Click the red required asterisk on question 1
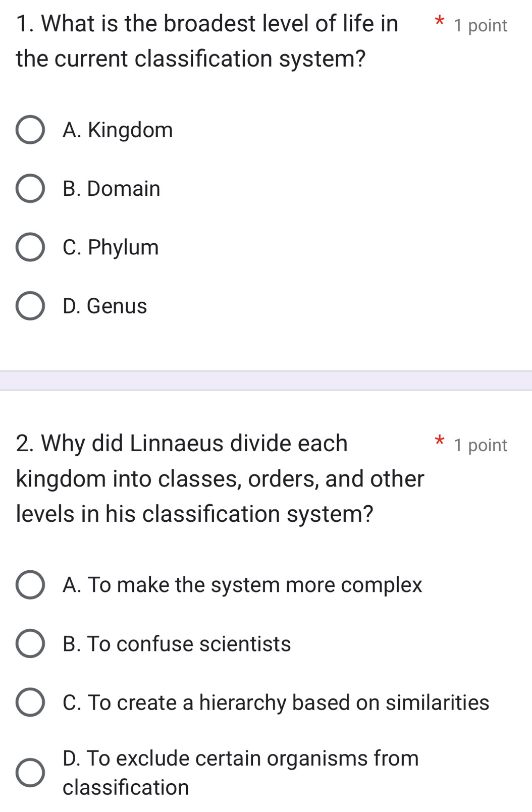The image size is (532, 812). click(x=440, y=22)
